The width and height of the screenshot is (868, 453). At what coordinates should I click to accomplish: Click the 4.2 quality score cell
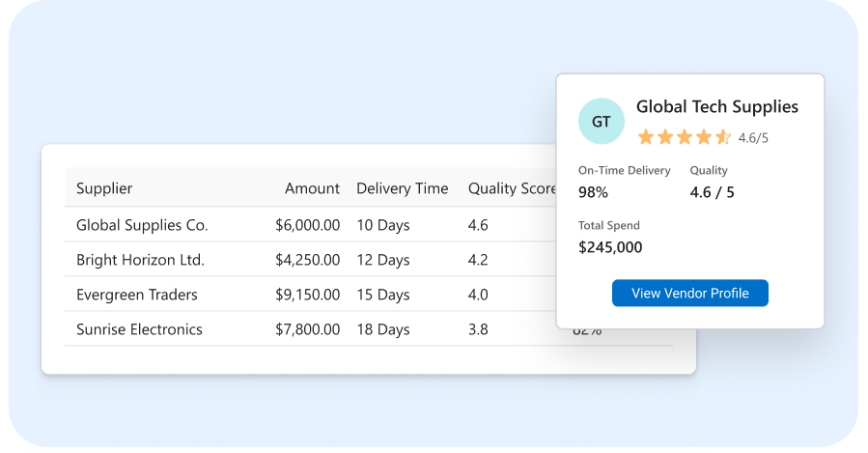478,260
